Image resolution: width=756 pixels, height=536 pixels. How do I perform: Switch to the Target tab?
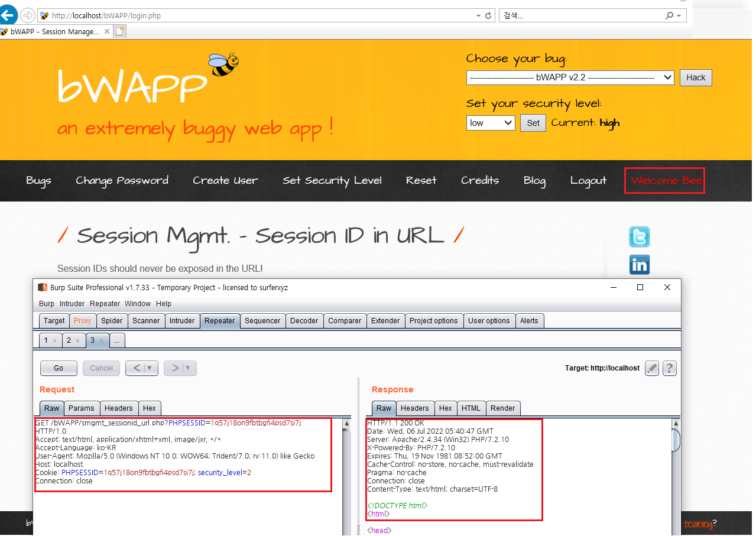54,321
